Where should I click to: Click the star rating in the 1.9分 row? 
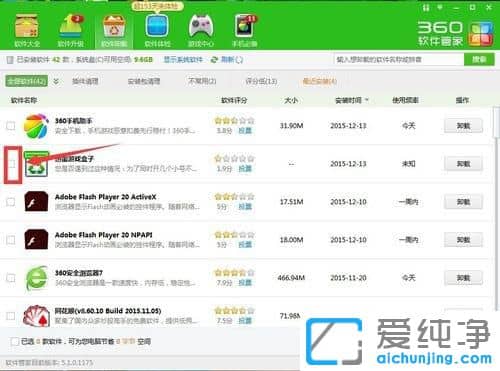(x=234, y=158)
